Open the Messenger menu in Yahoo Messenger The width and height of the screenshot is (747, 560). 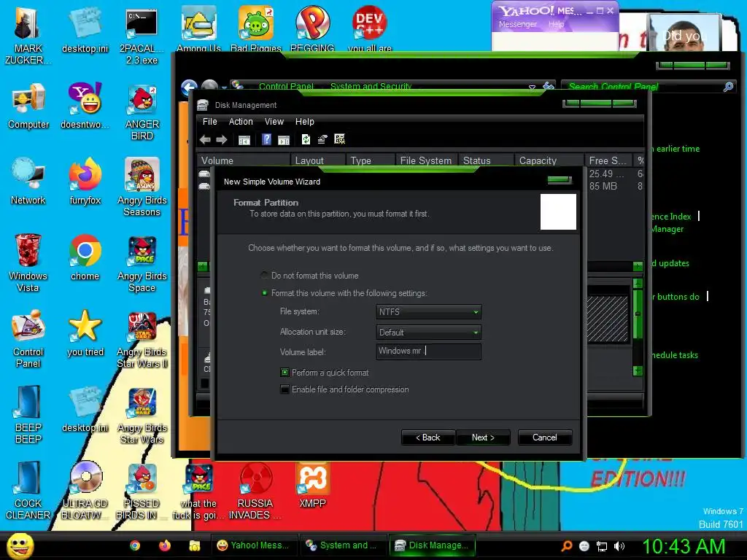point(517,24)
